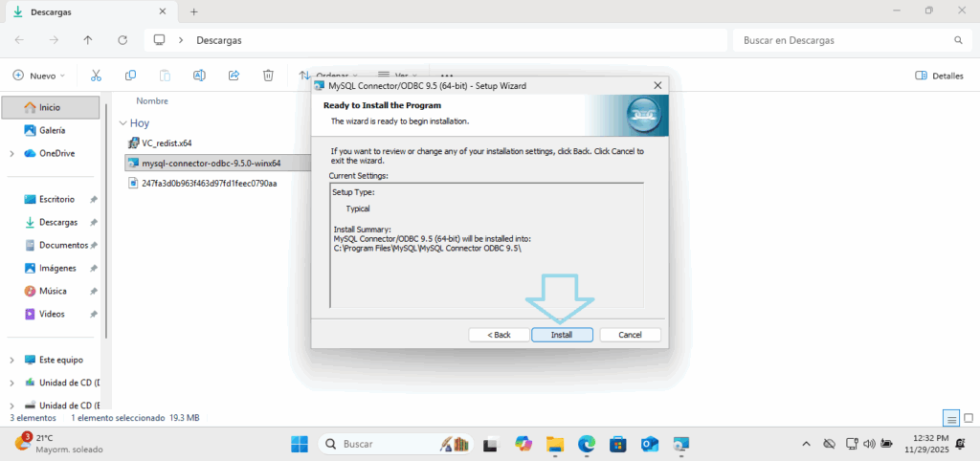Show hidden system tray icons
980x461 pixels.
tap(807, 444)
